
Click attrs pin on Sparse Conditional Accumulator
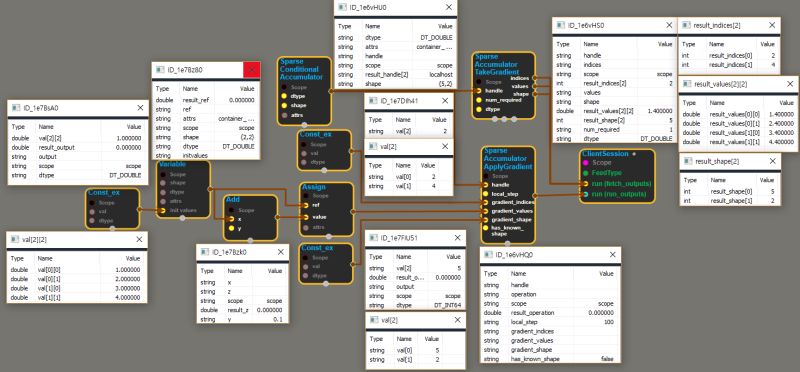click(x=284, y=115)
